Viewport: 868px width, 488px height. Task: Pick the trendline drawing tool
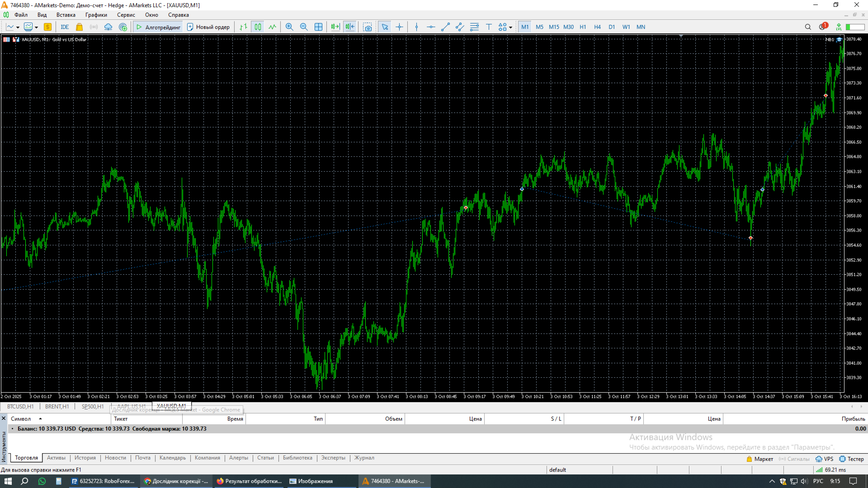445,27
